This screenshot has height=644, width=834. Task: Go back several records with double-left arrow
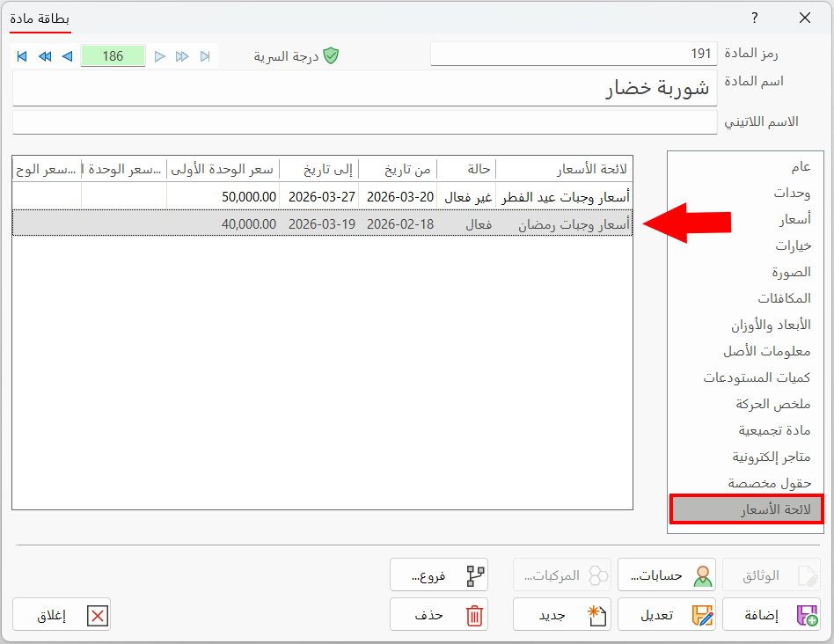45,56
